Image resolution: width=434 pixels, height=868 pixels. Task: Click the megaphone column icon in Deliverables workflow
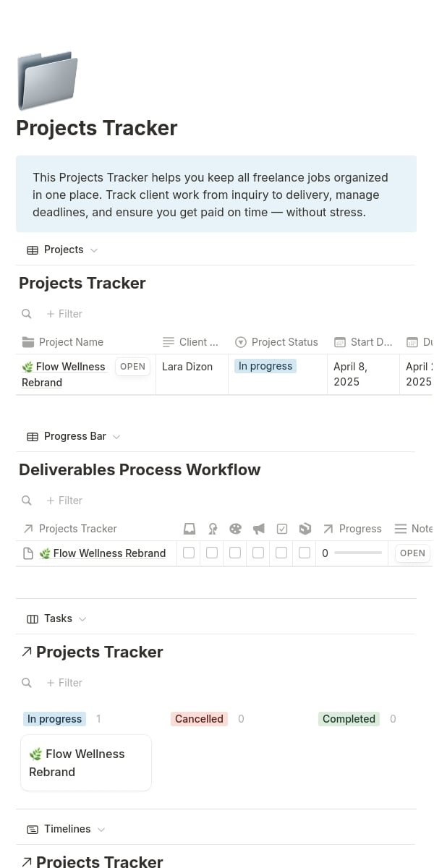(259, 528)
